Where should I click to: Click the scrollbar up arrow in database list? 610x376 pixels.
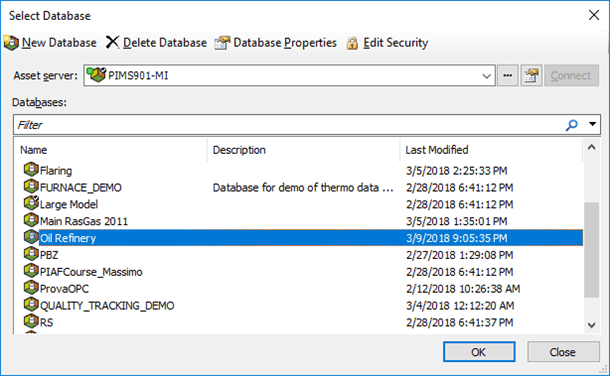591,147
